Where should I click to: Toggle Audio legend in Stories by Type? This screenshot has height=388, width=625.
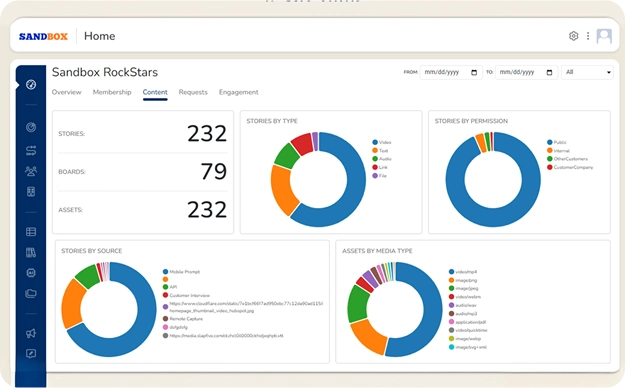click(x=382, y=159)
